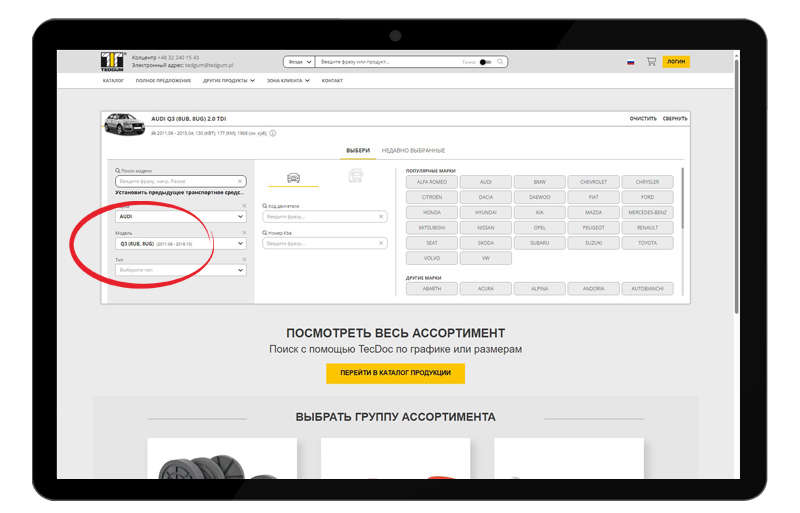
Task: Expand the Другие продукты menu
Action: tap(229, 81)
